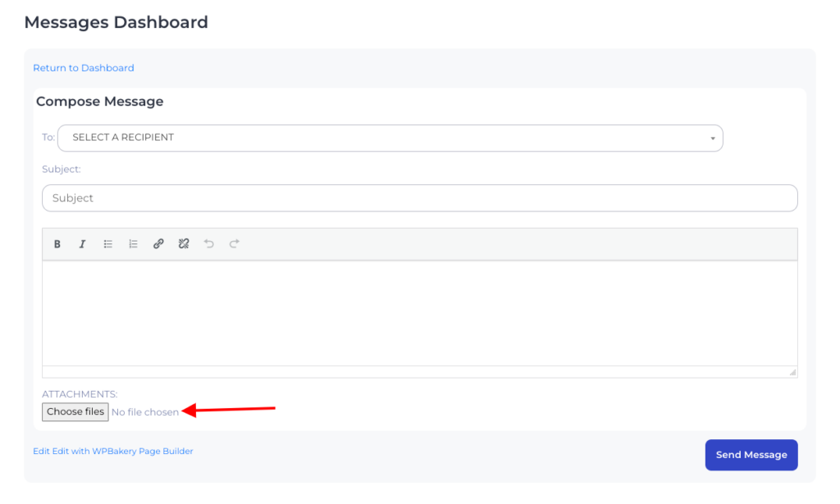Send the message
Screen dimensions: 840x504
point(751,455)
